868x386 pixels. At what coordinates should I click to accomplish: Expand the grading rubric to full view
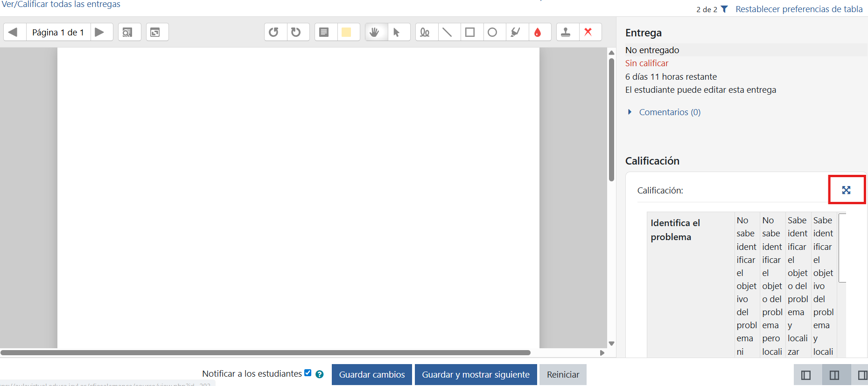[846, 190]
